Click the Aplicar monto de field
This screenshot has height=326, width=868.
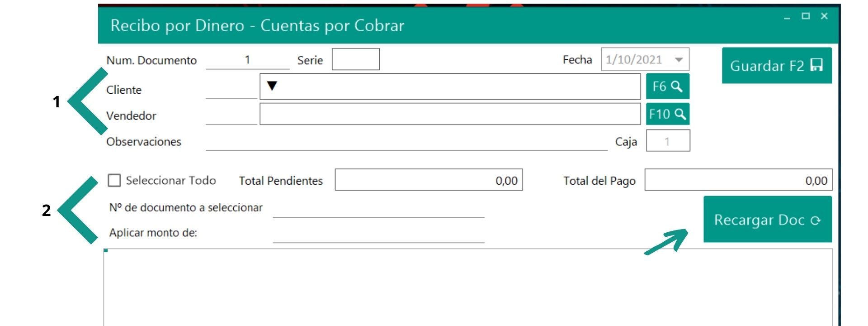pyautogui.click(x=378, y=234)
